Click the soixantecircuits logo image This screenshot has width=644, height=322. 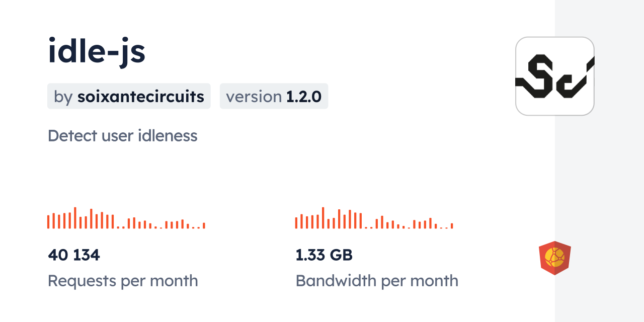(554, 76)
